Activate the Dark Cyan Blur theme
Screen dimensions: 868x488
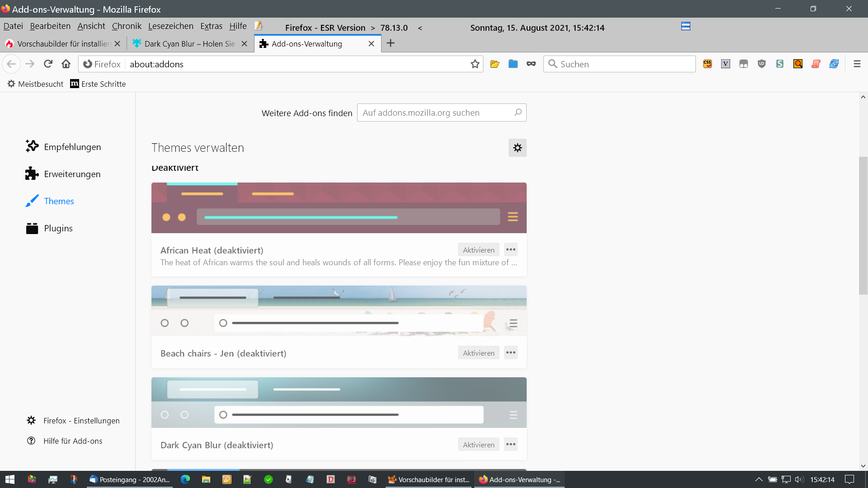click(x=478, y=445)
